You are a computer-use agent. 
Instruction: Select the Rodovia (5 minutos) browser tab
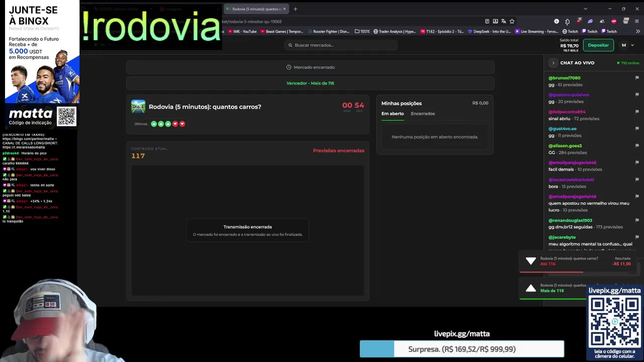pyautogui.click(x=256, y=9)
